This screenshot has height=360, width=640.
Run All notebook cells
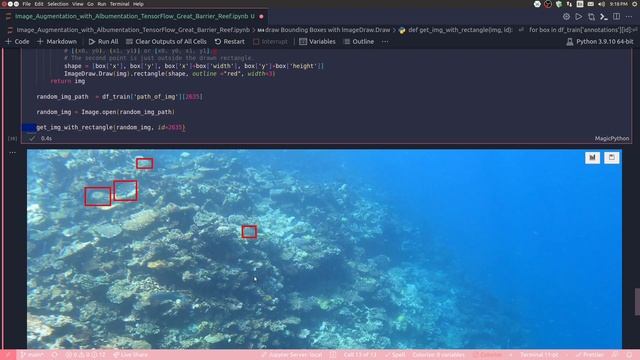[x=103, y=42]
